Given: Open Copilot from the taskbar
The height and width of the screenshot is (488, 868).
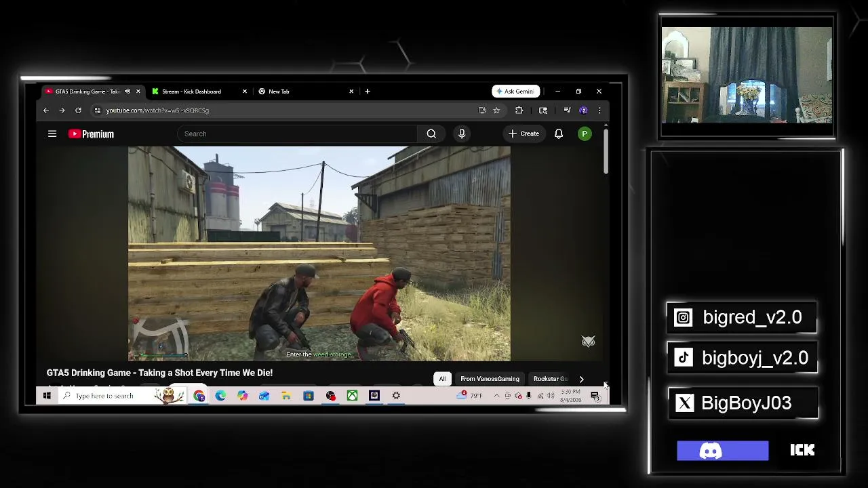Looking at the screenshot, I should click(242, 396).
